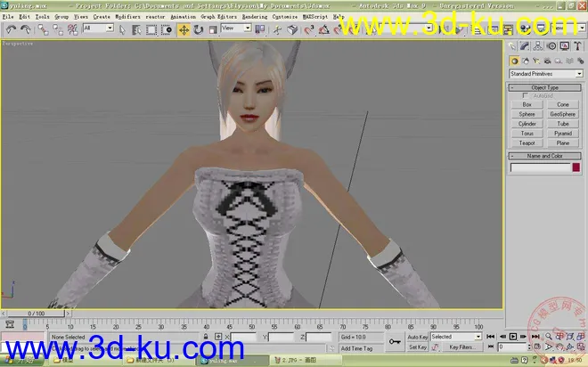The height and width of the screenshot is (367, 588).
Task: Enable the AutoGrid checkbox
Action: (525, 95)
